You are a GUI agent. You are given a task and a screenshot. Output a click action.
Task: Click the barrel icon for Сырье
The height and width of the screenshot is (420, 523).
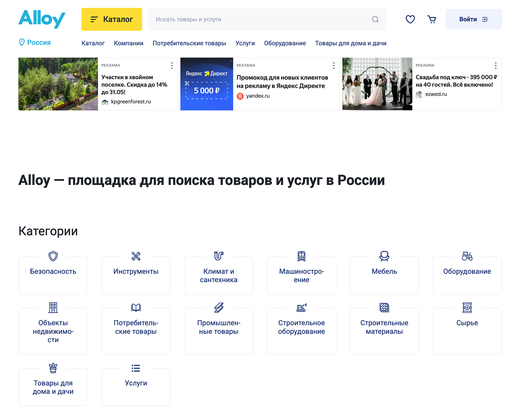[x=467, y=308]
